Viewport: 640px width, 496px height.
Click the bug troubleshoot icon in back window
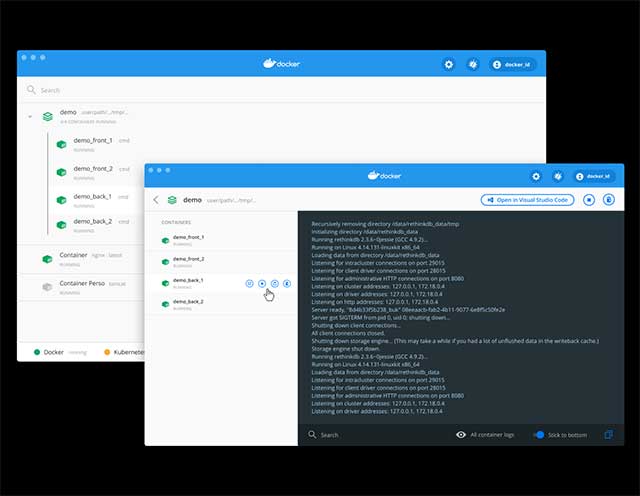tap(473, 65)
